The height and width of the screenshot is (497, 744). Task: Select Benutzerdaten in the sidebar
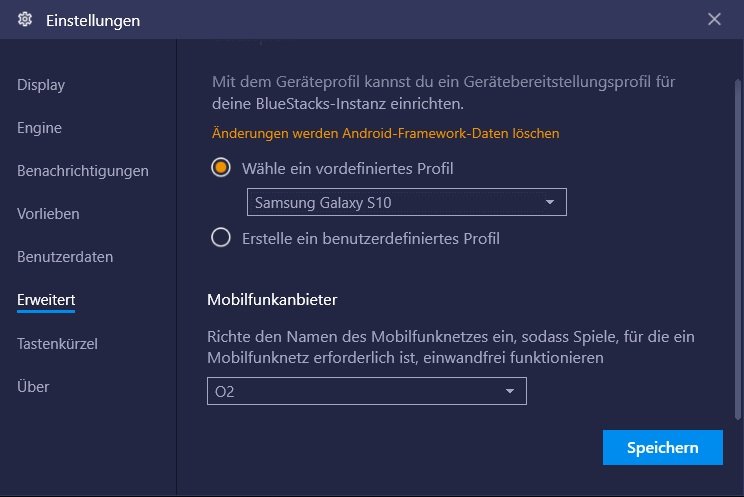[x=65, y=257]
